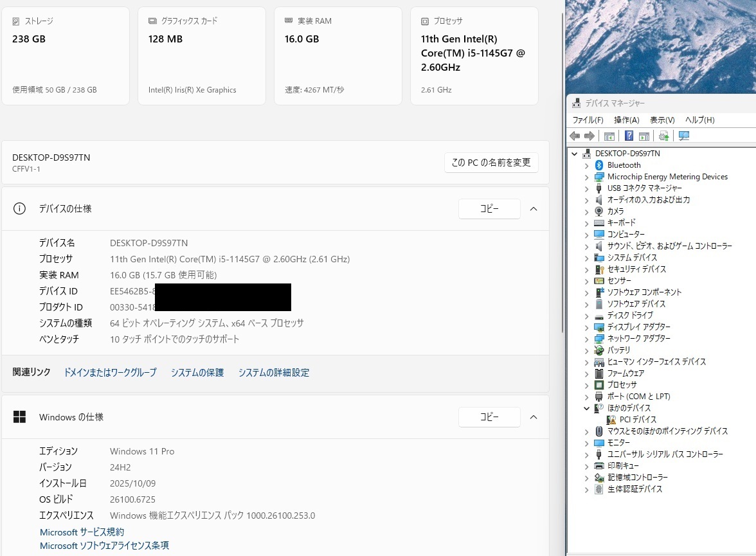Open the ファイル(F) menu
The image size is (756, 556).
(x=588, y=120)
